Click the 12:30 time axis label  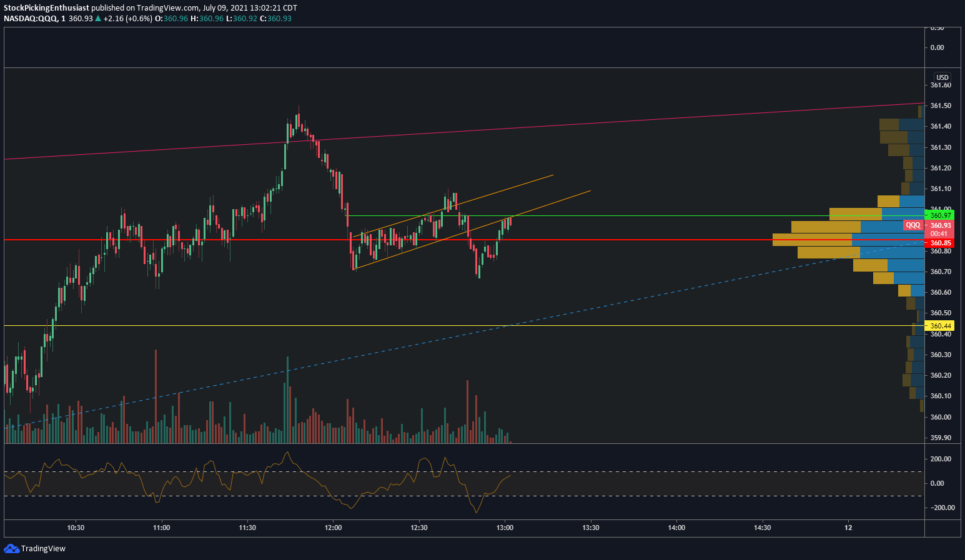point(419,528)
